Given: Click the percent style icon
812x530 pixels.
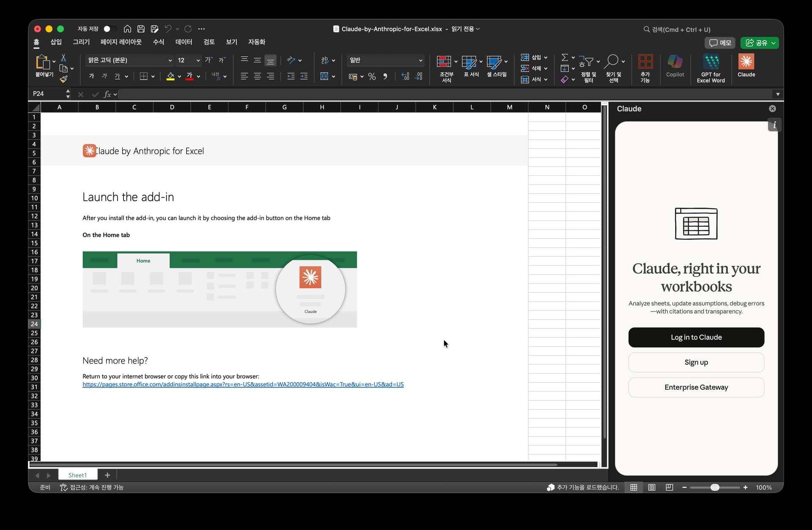Looking at the screenshot, I should click(x=372, y=76).
